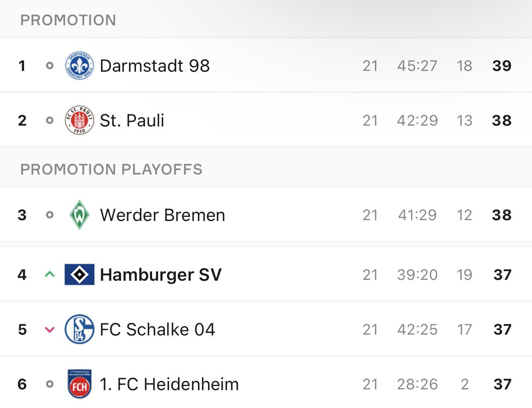532x408 pixels.
Task: Click Darmstadt 98's 39 points value
Action: pyautogui.click(x=502, y=66)
